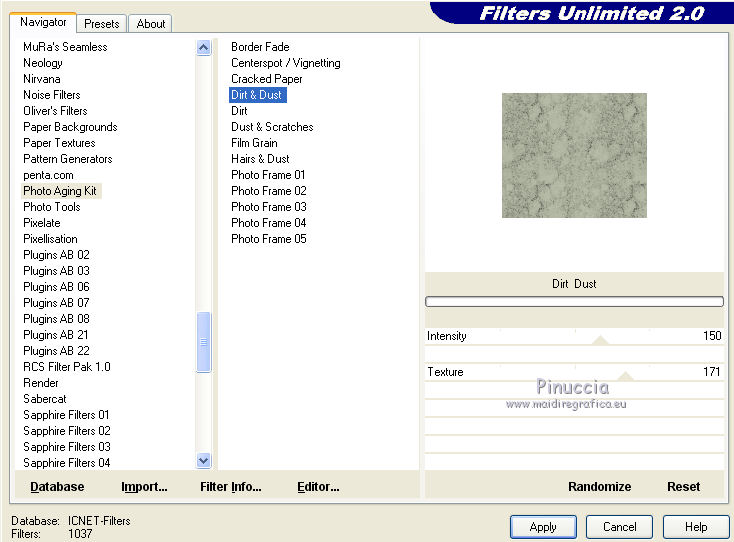Choose Photo Frame 03 filter
Image resolution: width=734 pixels, height=542 pixels.
click(269, 207)
